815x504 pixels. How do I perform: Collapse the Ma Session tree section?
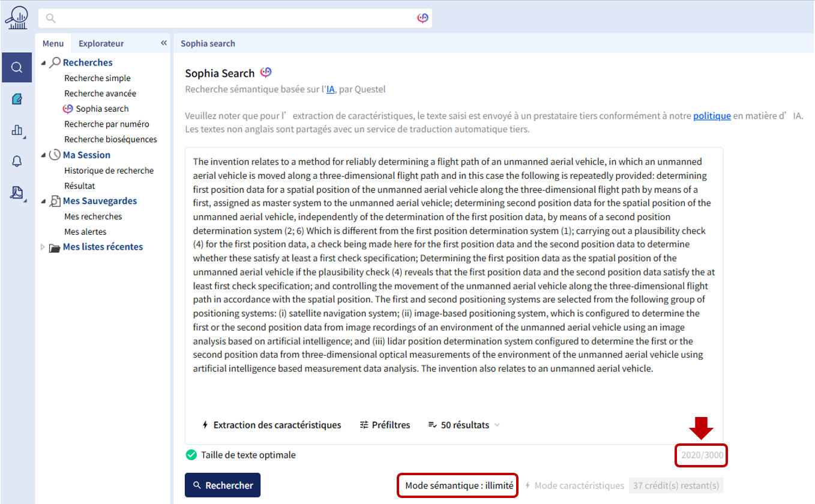point(43,155)
